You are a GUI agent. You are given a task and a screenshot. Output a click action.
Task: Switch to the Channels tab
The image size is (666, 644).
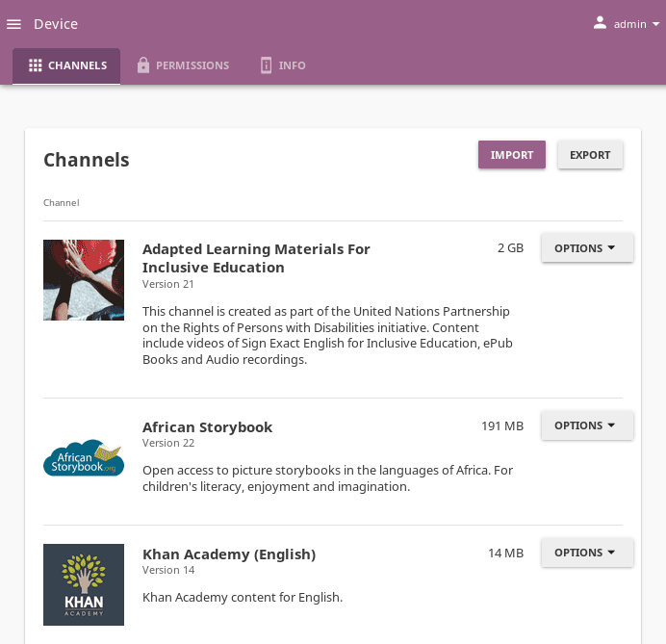coord(66,65)
